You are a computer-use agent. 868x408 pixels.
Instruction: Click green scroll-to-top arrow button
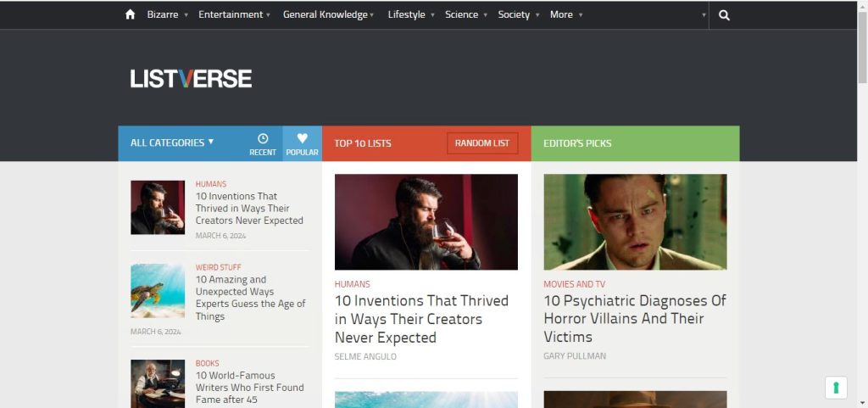[836, 388]
